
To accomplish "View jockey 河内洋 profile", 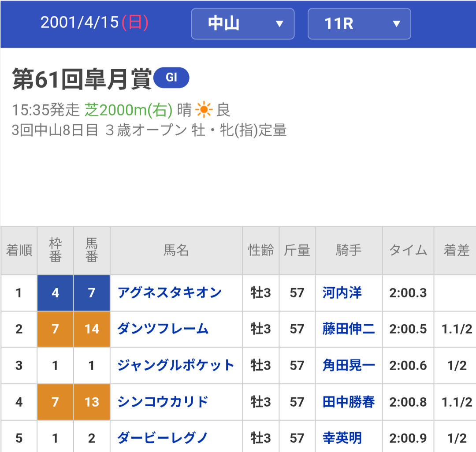I will (342, 293).
